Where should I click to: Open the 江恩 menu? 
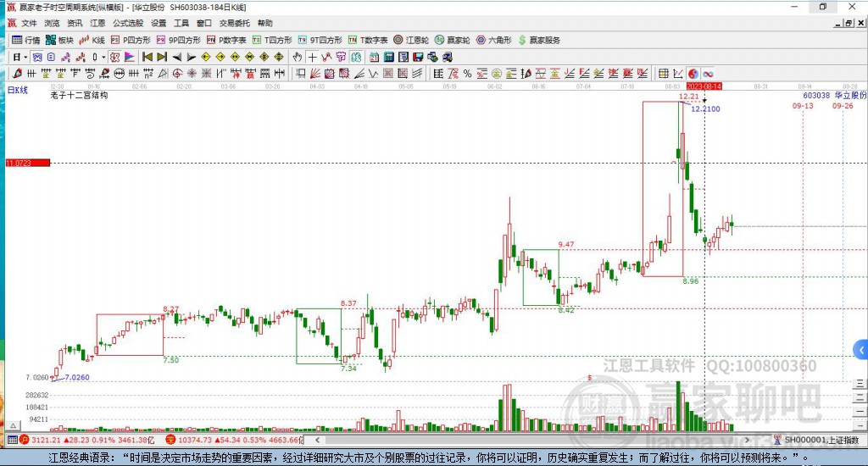(x=97, y=23)
